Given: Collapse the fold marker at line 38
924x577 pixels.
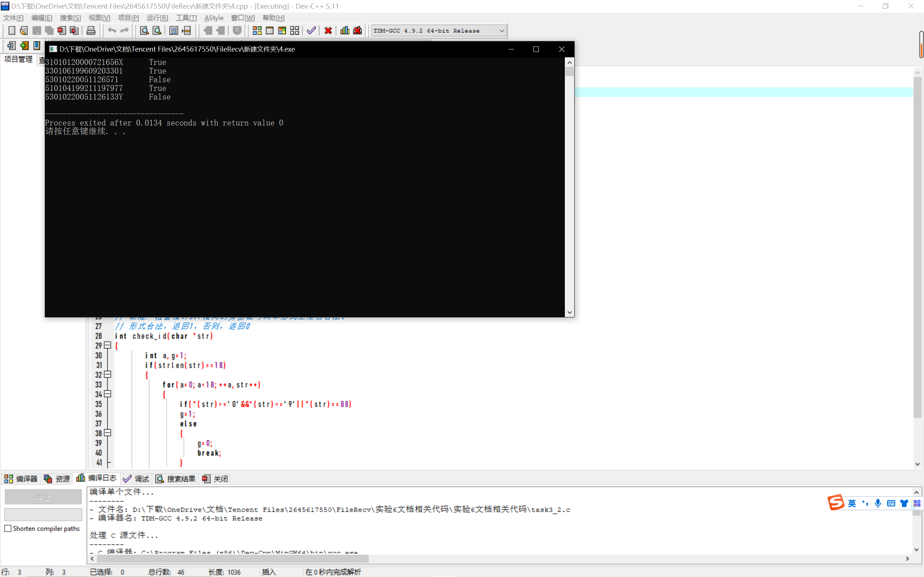Looking at the screenshot, I should (x=108, y=433).
